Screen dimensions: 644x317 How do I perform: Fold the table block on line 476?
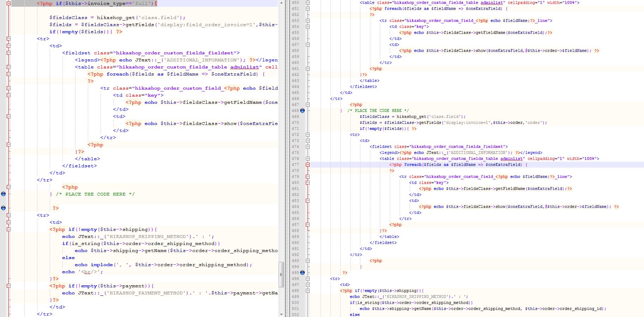coord(308,158)
